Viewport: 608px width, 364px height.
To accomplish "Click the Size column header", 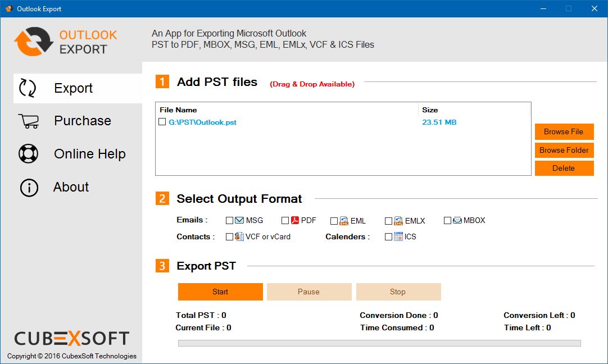I will pos(430,110).
